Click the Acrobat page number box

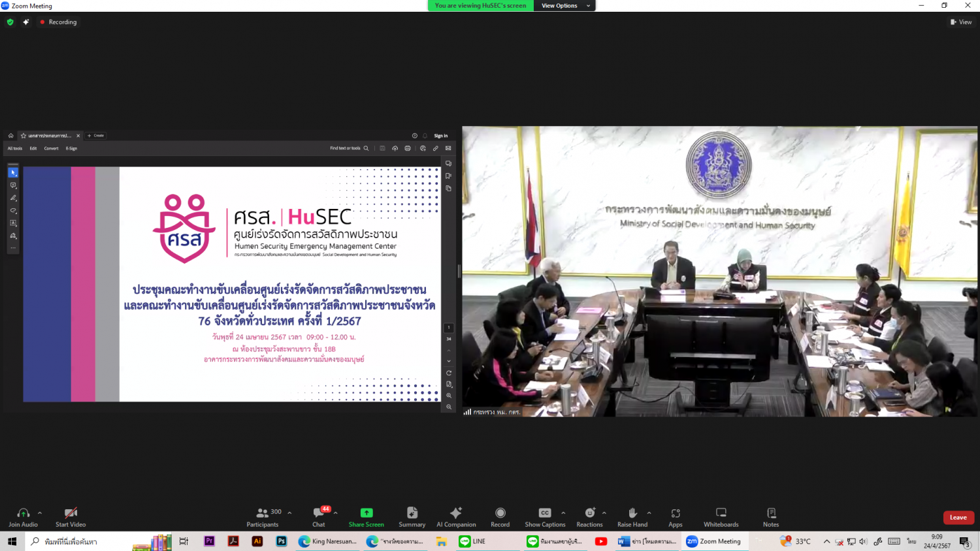click(x=449, y=328)
